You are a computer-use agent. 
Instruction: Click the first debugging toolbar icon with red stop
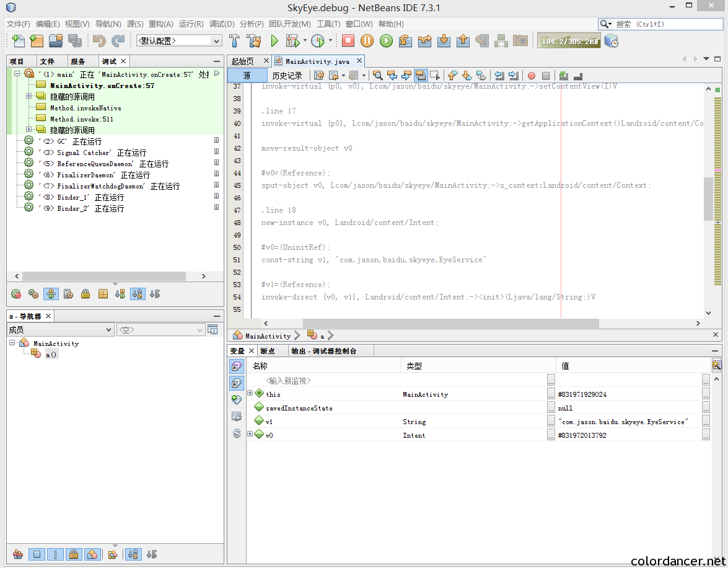tap(16, 294)
